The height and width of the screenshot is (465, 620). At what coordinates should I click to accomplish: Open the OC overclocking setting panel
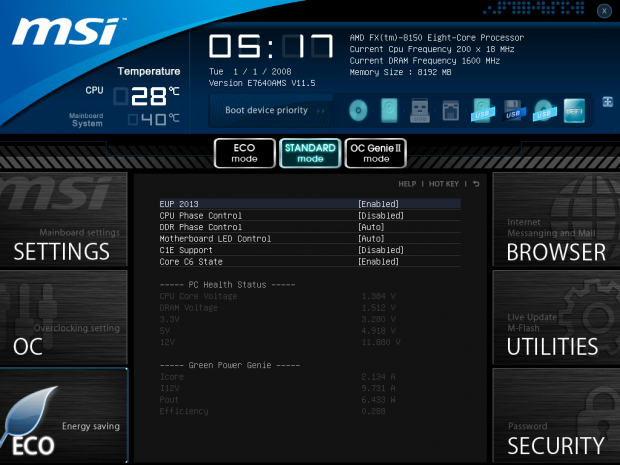(x=64, y=318)
